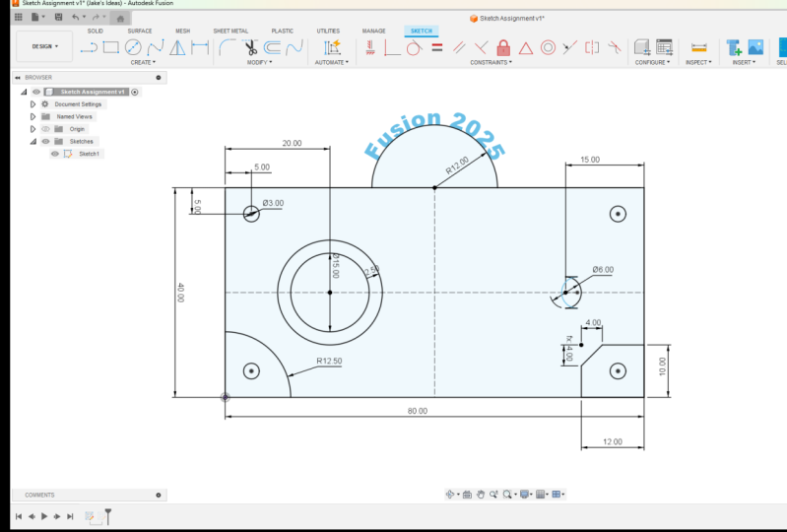Jump to the timeline beginning
The height and width of the screenshot is (532, 787).
(19, 516)
